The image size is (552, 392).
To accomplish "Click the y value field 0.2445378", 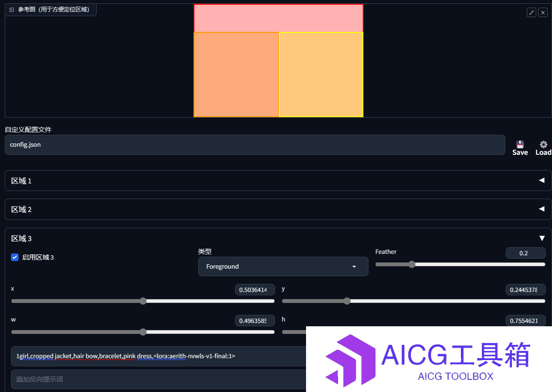I will tap(525, 290).
